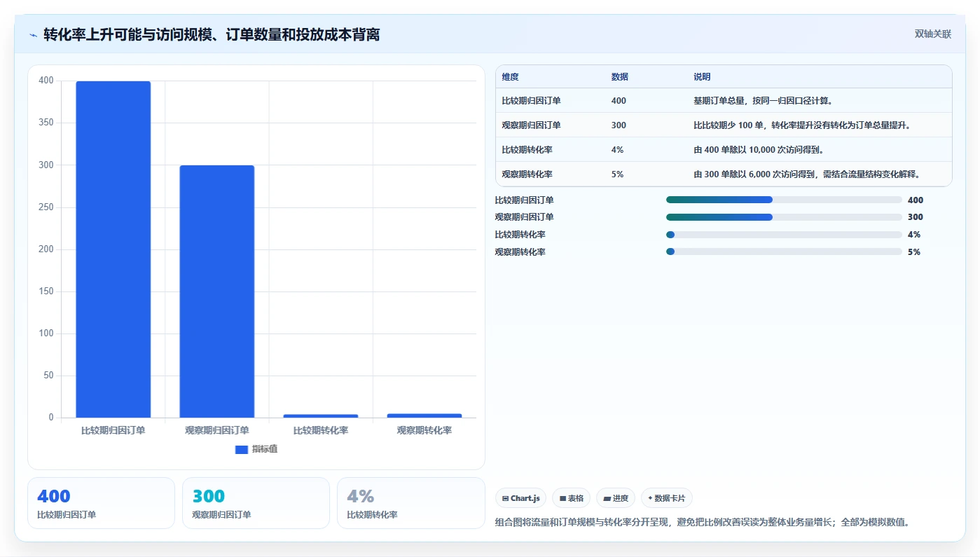Select table cell 比较期转化率
980x557 pixels.
(x=527, y=150)
